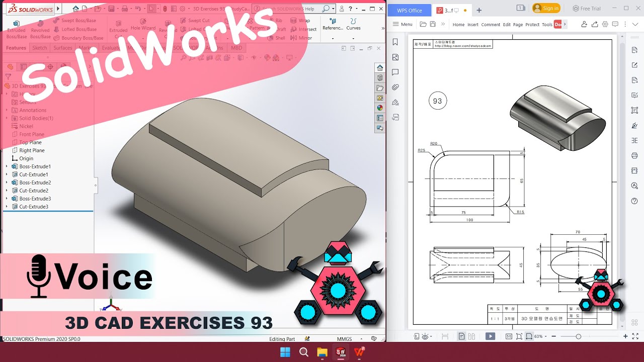The width and height of the screenshot is (644, 362).
Task: Open the Curves dropdown arrow
Action: (354, 38)
